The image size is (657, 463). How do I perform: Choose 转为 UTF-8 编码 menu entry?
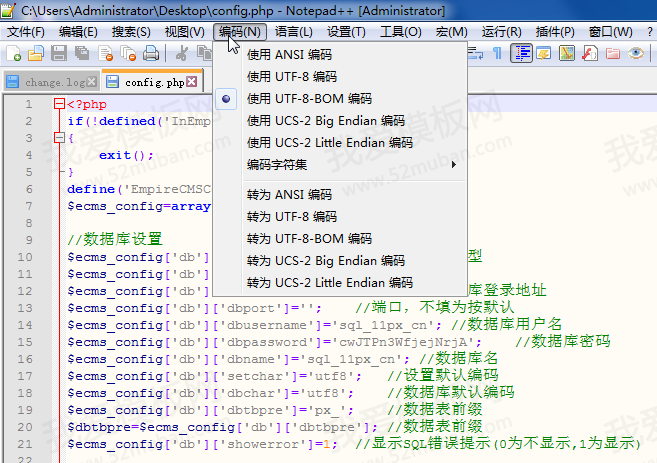click(x=340, y=217)
